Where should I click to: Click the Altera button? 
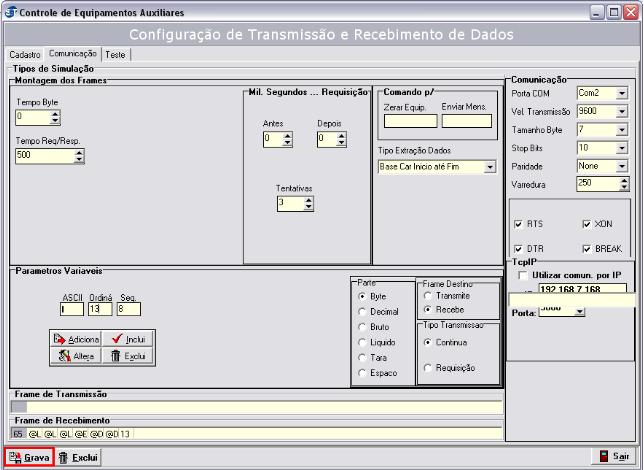(78, 355)
